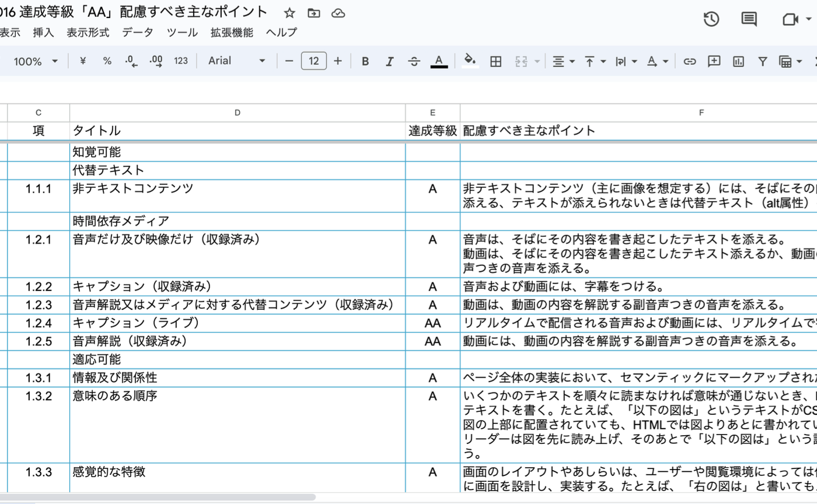Apply italic formatting

click(389, 61)
